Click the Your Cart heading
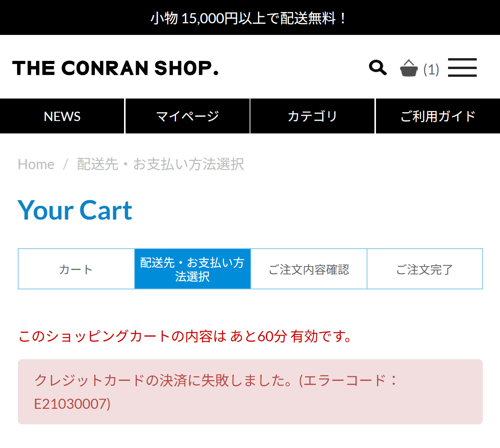500x448 pixels. point(75,210)
